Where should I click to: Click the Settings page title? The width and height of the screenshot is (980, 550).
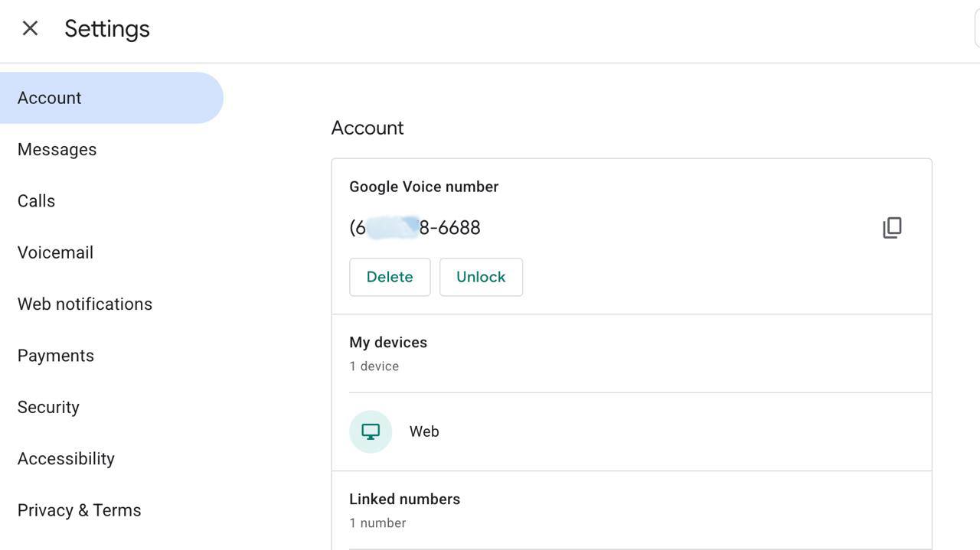click(107, 29)
